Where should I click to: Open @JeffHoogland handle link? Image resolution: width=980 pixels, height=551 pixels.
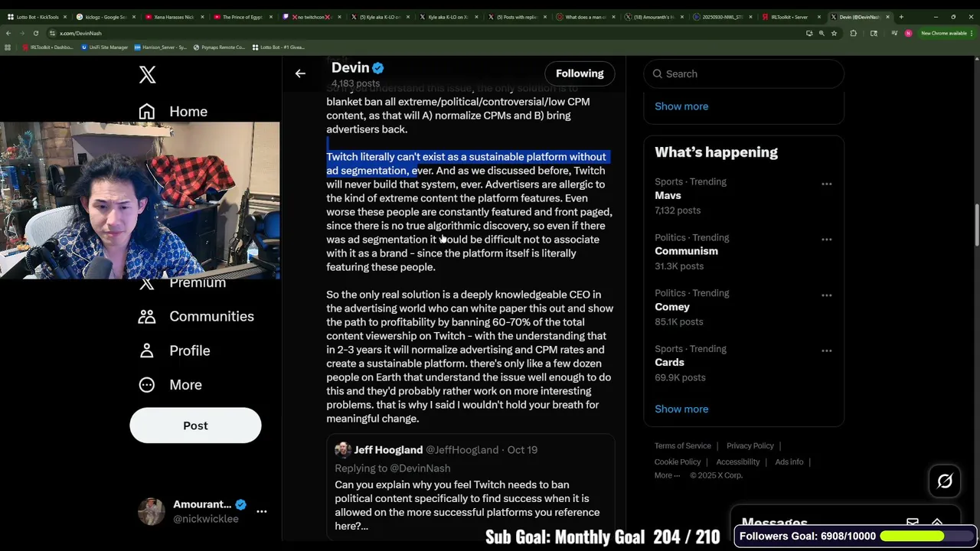(462, 450)
